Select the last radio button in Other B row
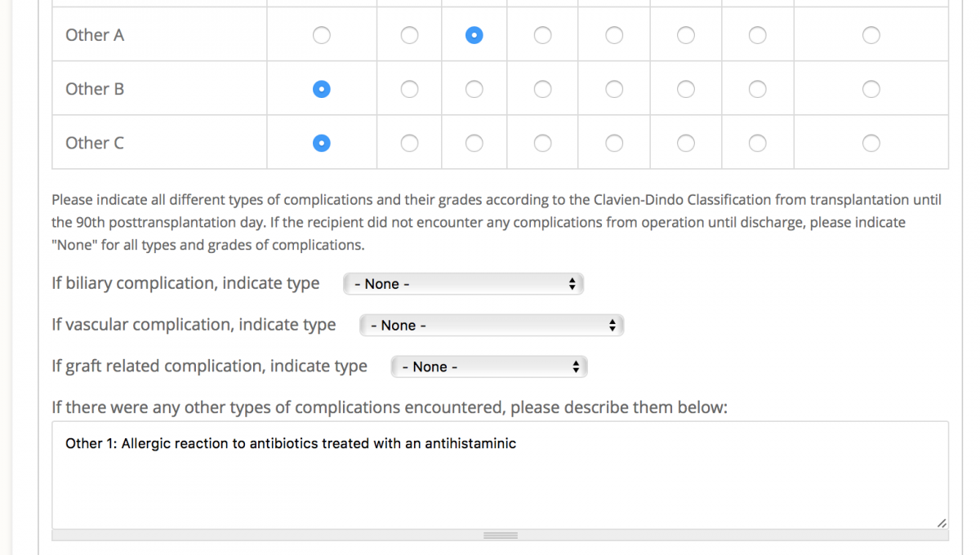 871,89
